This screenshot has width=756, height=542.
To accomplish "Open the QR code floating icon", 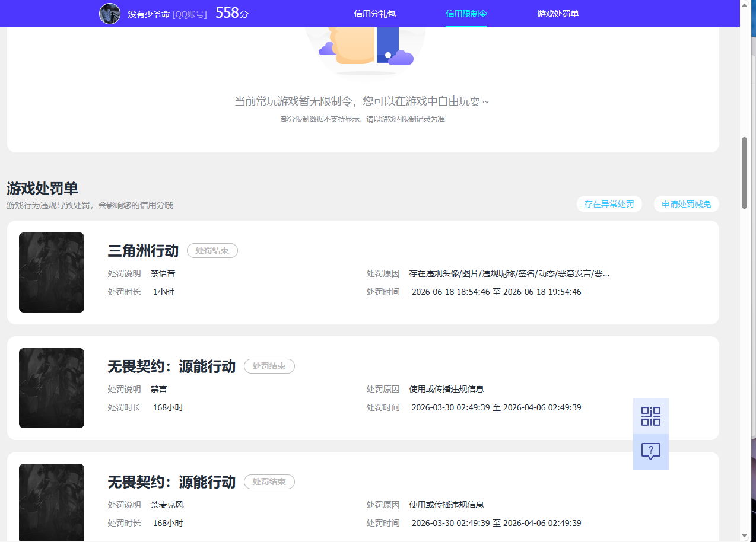I will coord(651,416).
